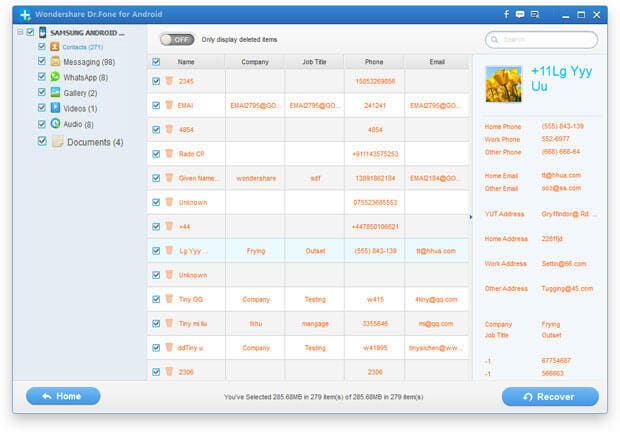Image resolution: width=620 pixels, height=432 pixels.
Task: Uncheck the select-all checkbox in table header
Action: click(156, 62)
